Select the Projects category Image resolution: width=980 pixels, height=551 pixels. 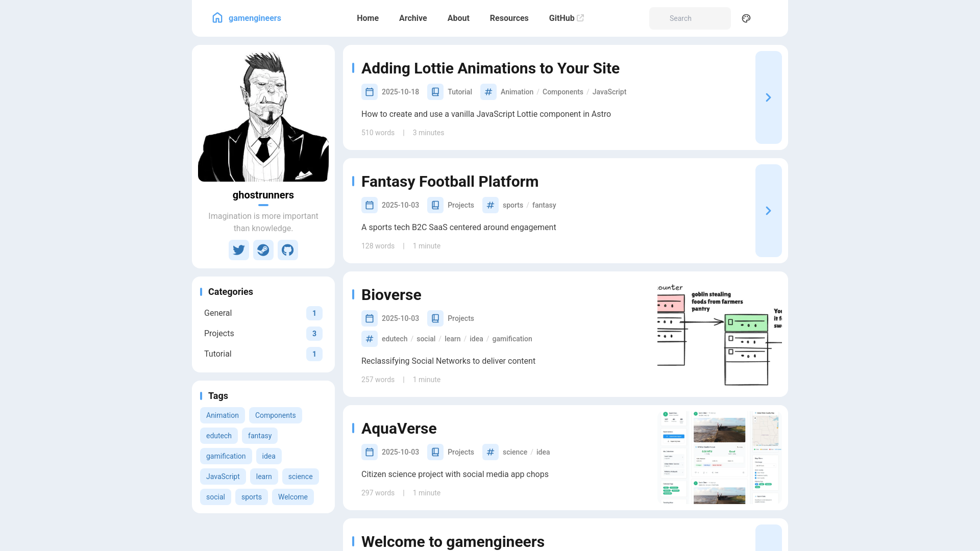(x=219, y=334)
